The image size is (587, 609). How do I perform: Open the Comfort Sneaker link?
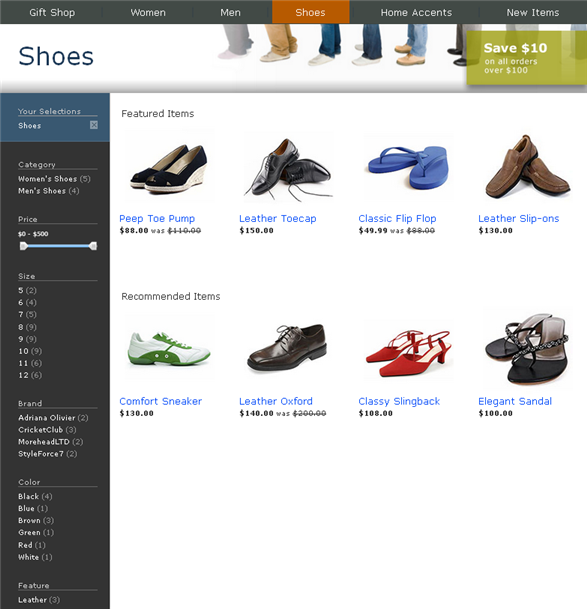[x=160, y=401]
